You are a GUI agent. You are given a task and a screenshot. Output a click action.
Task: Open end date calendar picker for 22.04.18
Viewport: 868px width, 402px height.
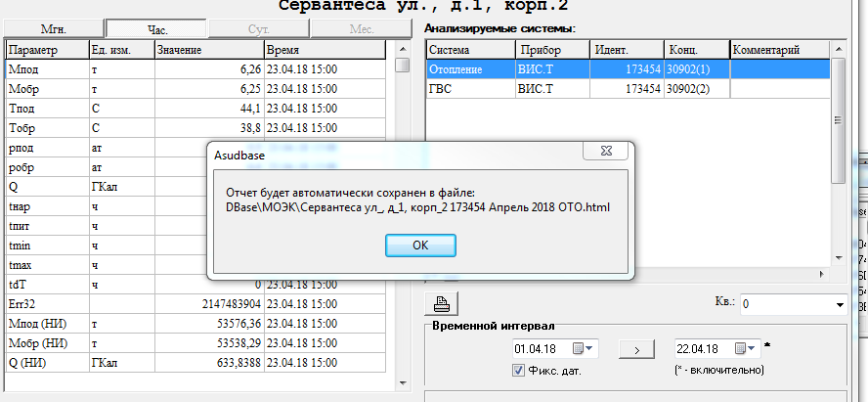[x=747, y=348]
